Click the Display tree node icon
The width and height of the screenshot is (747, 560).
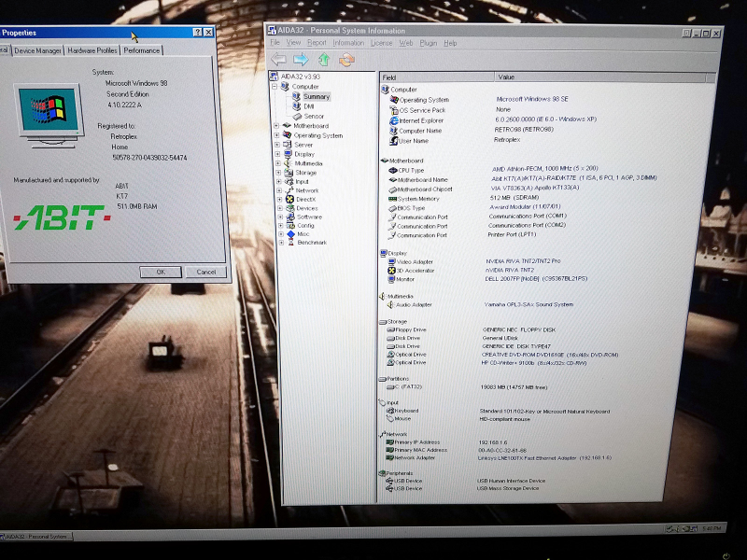coord(288,154)
